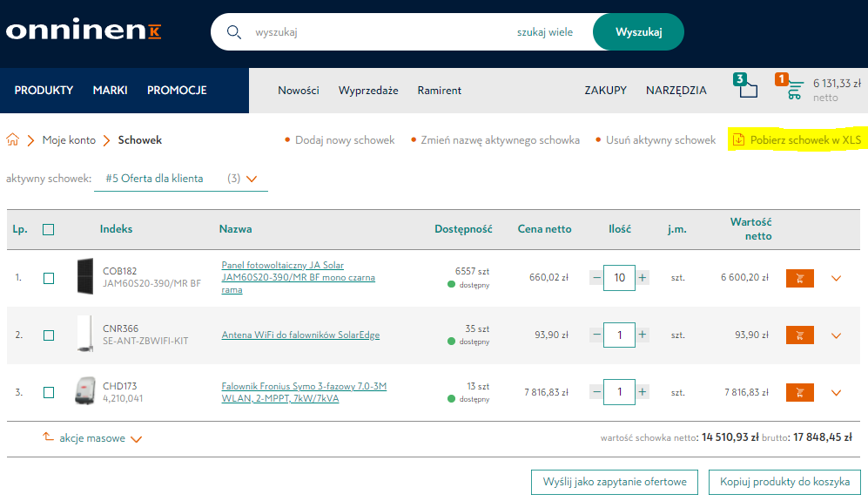The width and height of the screenshot is (868, 501).
Task: Open the Ramirent link
Action: tap(440, 91)
